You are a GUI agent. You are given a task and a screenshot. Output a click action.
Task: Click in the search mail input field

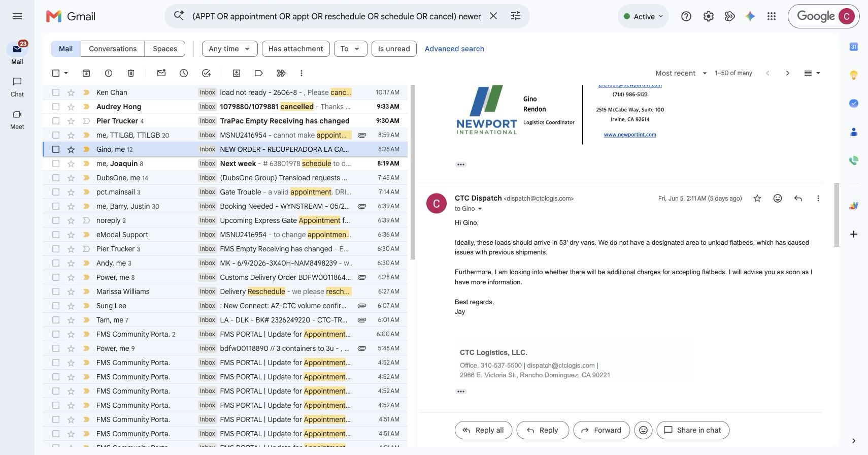(x=337, y=16)
